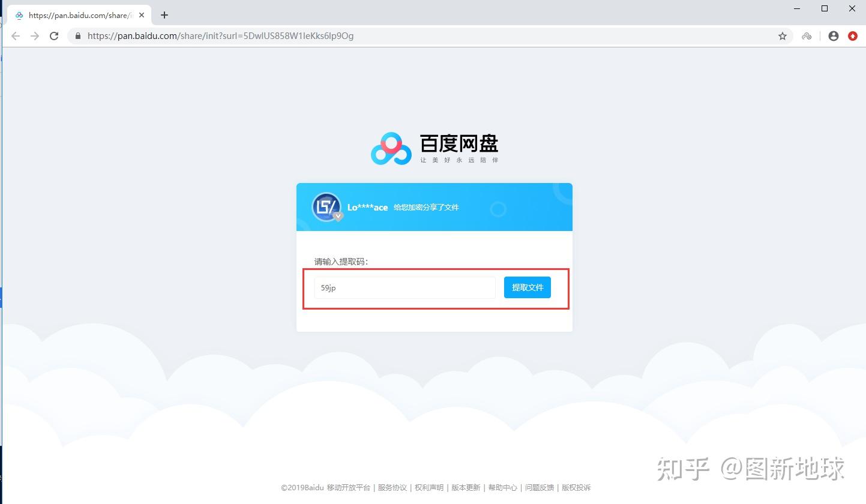
Task: Open the browser profile account icon
Action: coord(833,36)
